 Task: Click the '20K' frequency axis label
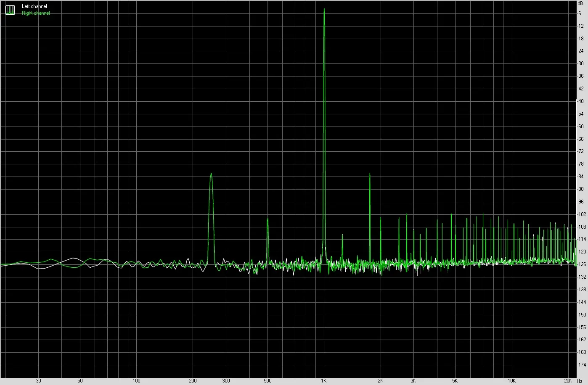568,381
